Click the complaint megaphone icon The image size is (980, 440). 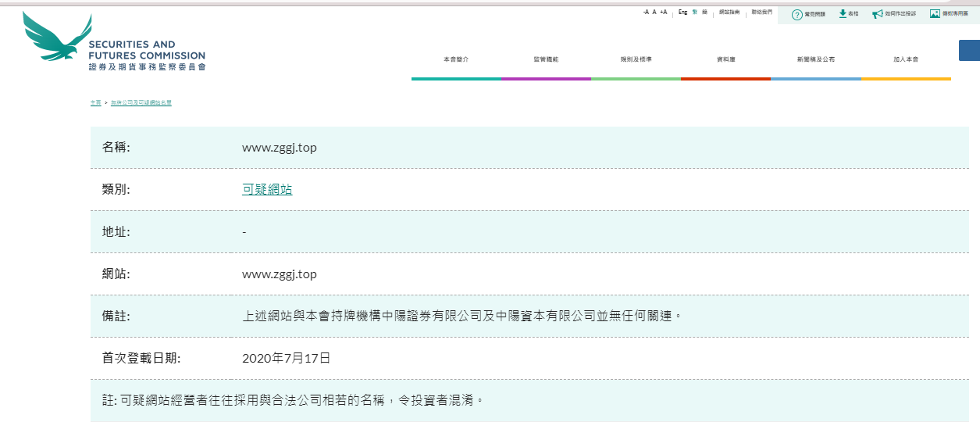click(878, 14)
